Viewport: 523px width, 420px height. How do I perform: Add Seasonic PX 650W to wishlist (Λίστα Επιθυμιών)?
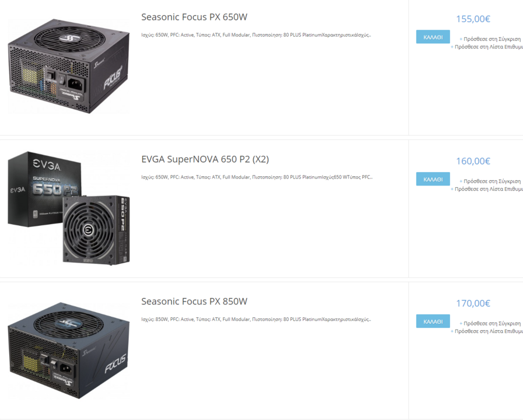tap(487, 47)
